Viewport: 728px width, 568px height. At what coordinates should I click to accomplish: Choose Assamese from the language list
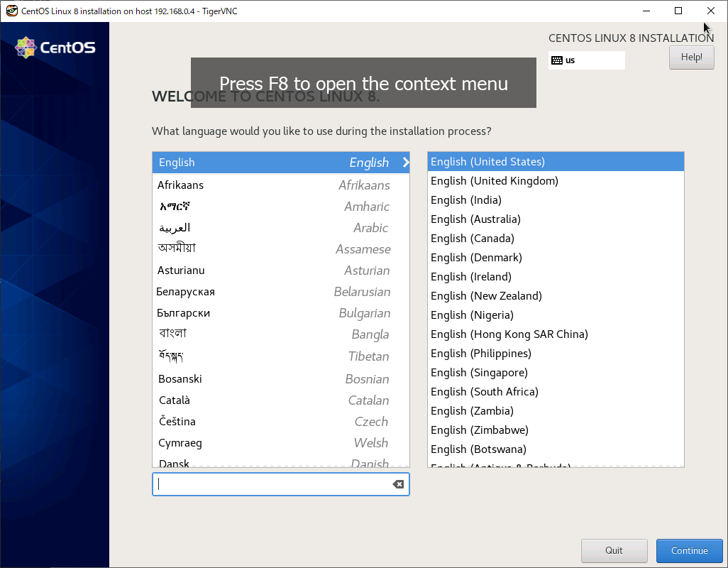(x=280, y=249)
